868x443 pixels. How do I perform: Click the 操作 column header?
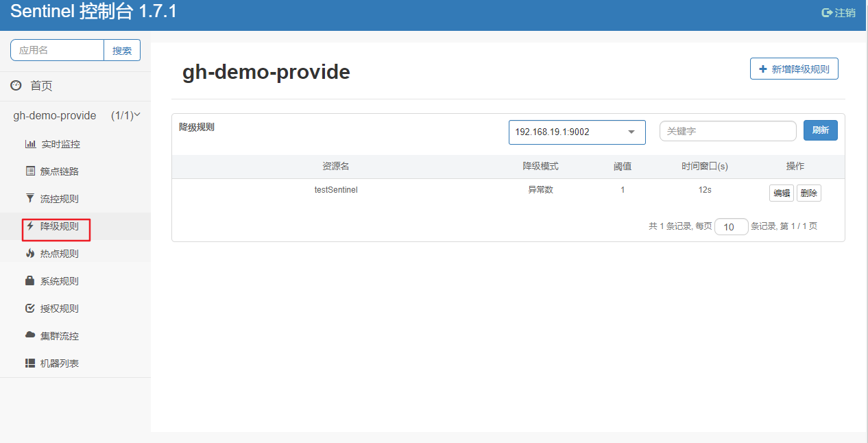coord(795,167)
